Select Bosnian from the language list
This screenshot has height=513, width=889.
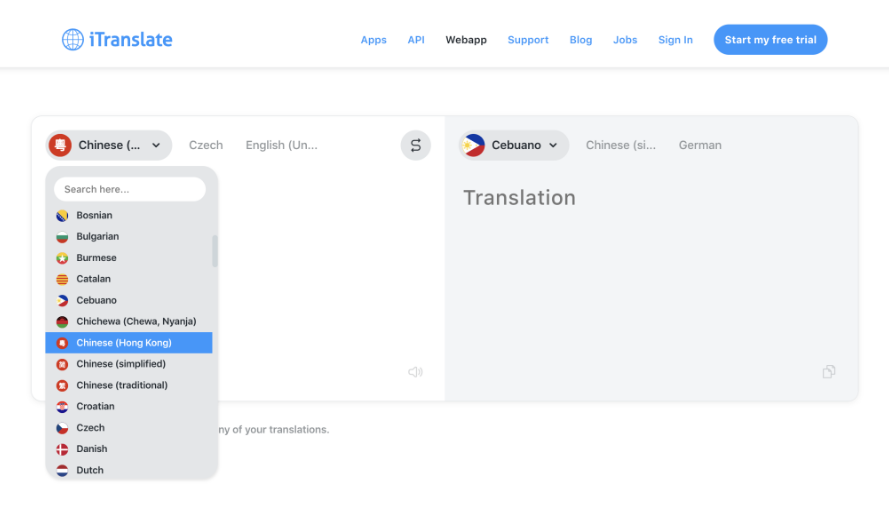coord(129,215)
